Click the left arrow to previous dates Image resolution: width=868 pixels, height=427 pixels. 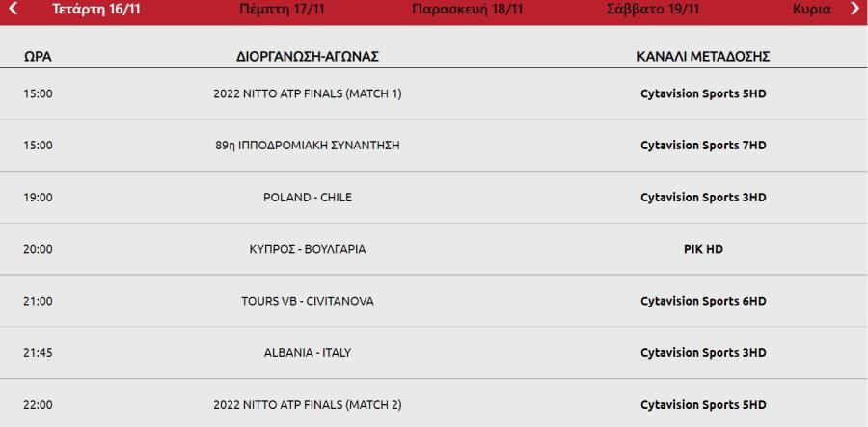pos(14,9)
